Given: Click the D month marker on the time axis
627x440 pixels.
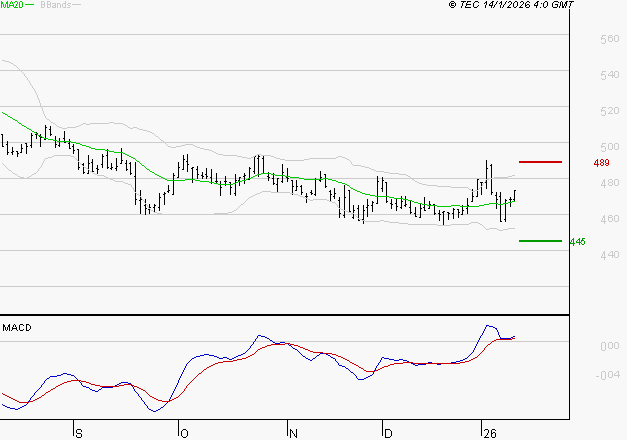Looking at the screenshot, I should [x=387, y=432].
